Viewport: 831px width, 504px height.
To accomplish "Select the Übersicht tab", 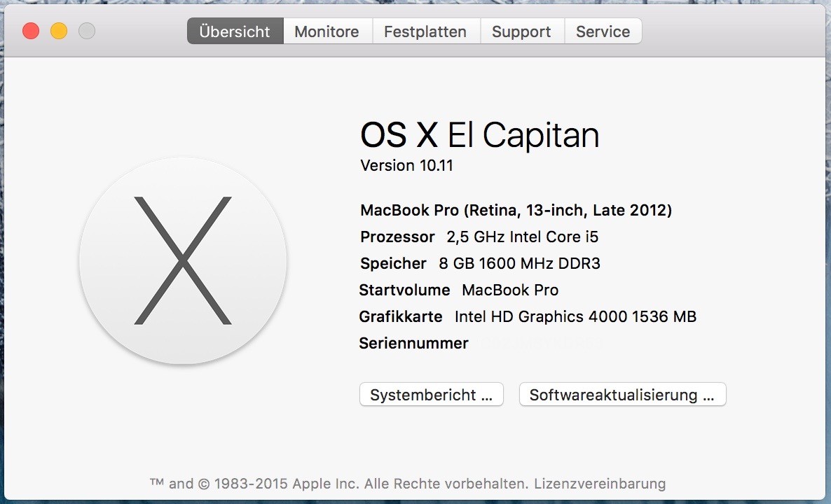I will coord(235,31).
